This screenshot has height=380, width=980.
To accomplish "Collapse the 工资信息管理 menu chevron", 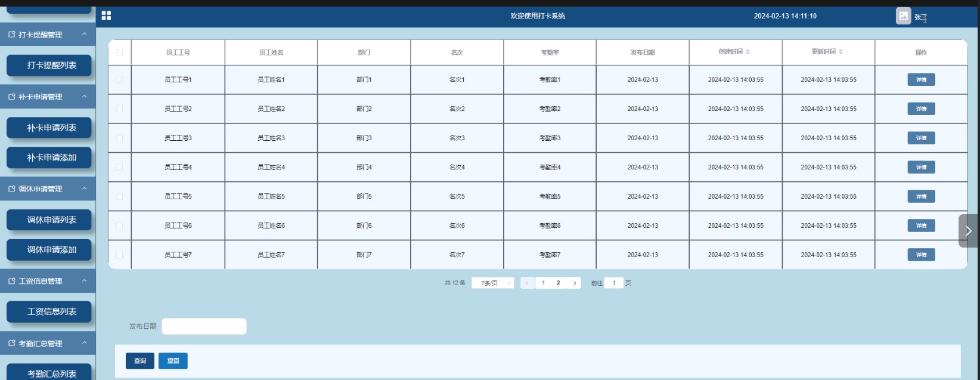I will [x=84, y=280].
